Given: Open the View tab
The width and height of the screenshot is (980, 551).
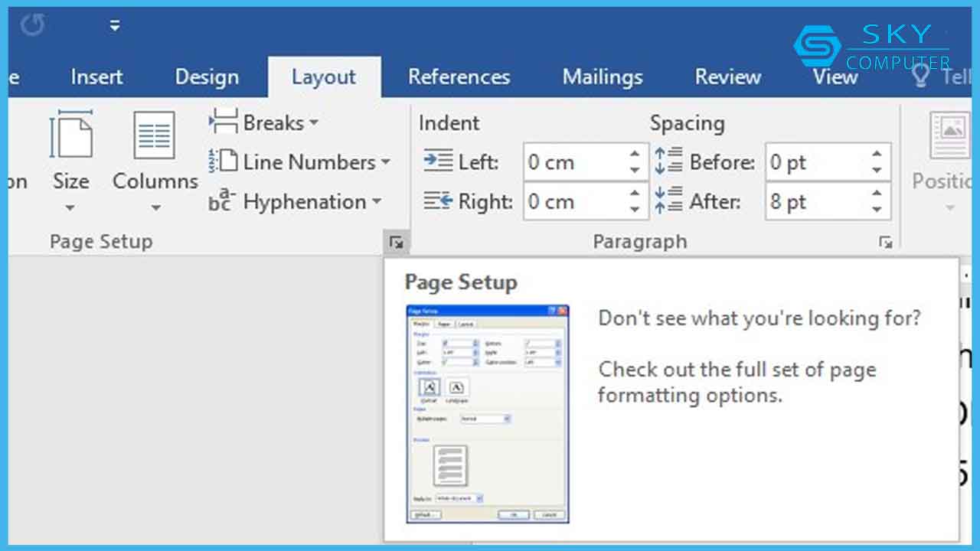Looking at the screenshot, I should click(x=835, y=77).
